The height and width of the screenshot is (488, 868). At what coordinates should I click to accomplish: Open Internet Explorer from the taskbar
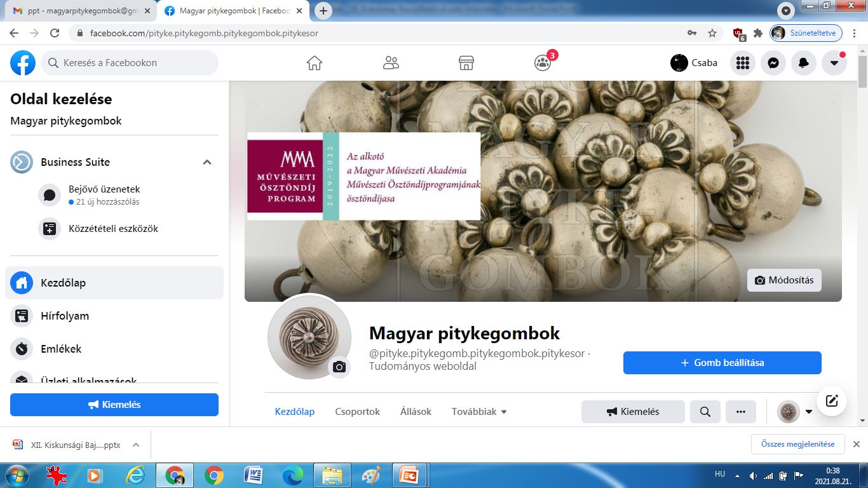135,475
